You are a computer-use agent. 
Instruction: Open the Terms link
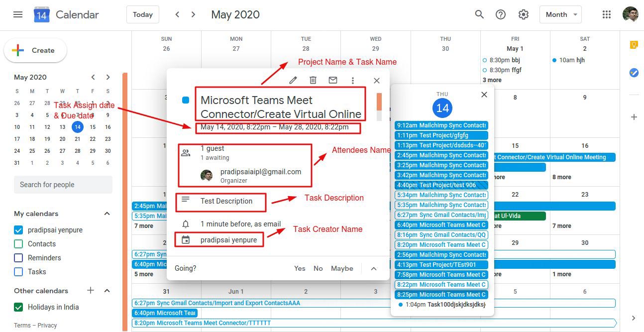coord(22,326)
